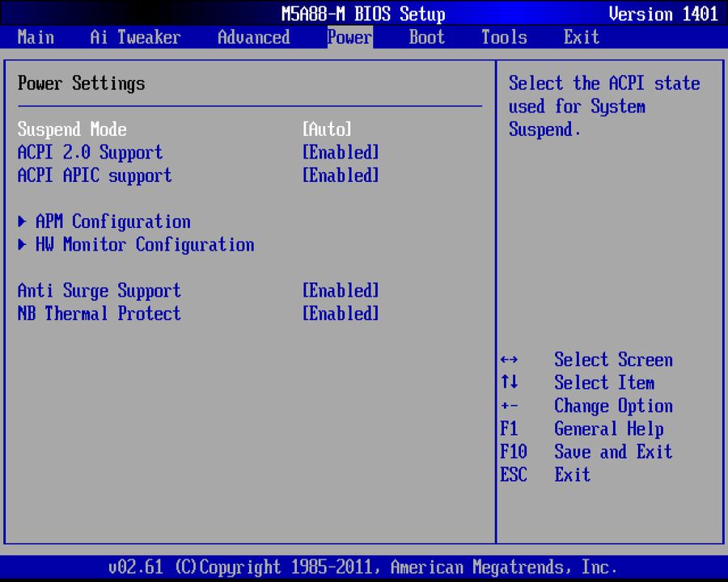This screenshot has height=582, width=728.
Task: Open the Main menu tab
Action: point(36,37)
